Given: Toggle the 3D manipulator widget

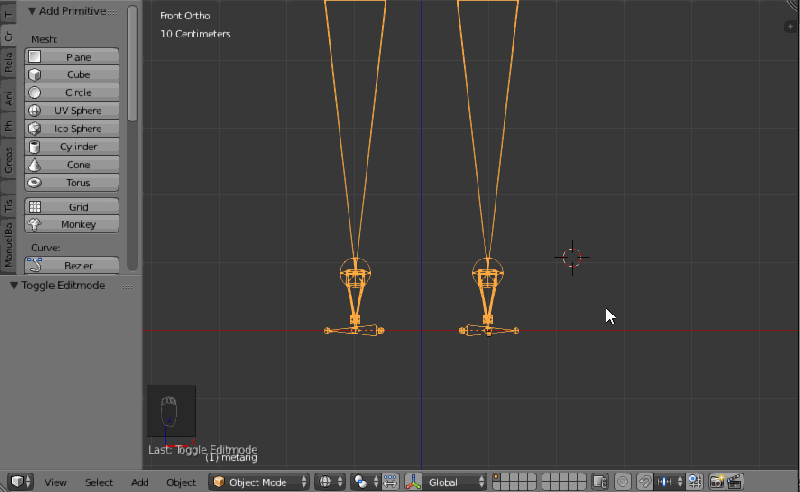Looking at the screenshot, I should [x=413, y=482].
